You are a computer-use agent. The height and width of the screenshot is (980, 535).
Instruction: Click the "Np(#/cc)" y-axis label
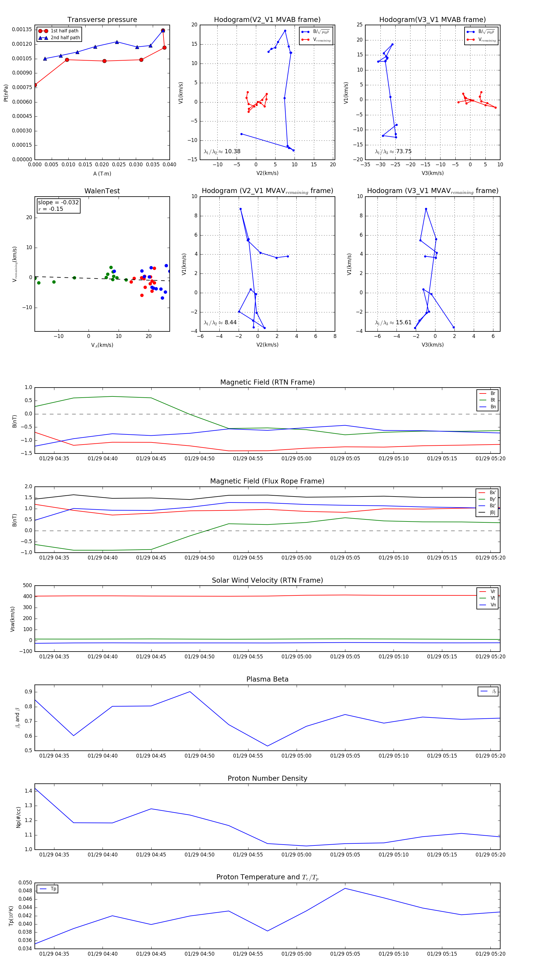tap(18, 817)
